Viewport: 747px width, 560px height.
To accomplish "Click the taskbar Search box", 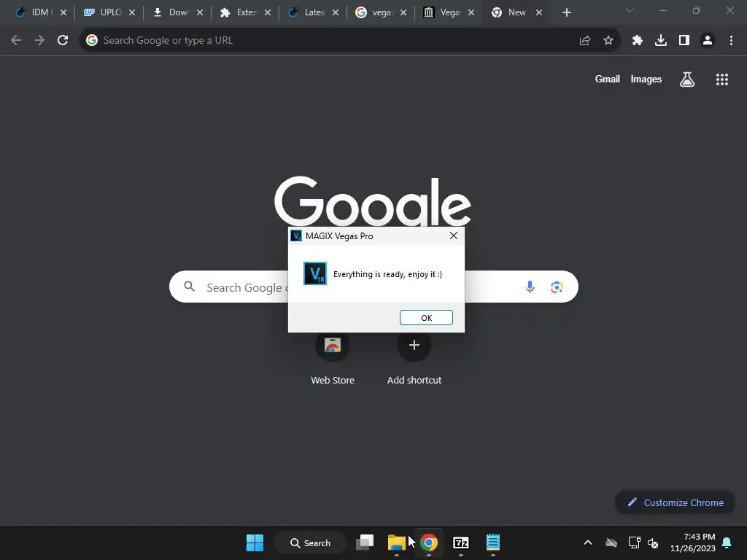I will point(310,542).
